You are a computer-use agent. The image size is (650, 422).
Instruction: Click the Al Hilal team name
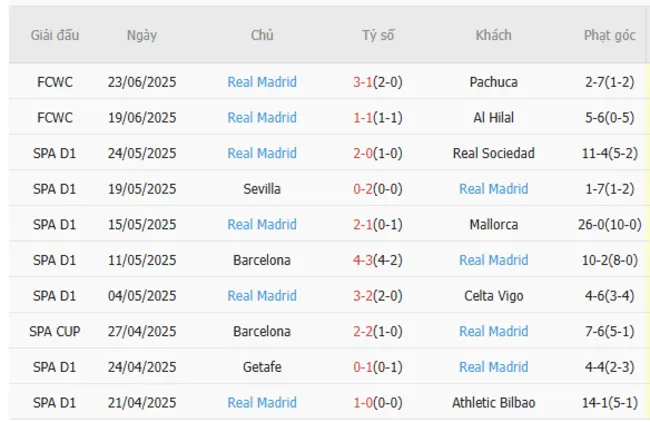(493, 118)
